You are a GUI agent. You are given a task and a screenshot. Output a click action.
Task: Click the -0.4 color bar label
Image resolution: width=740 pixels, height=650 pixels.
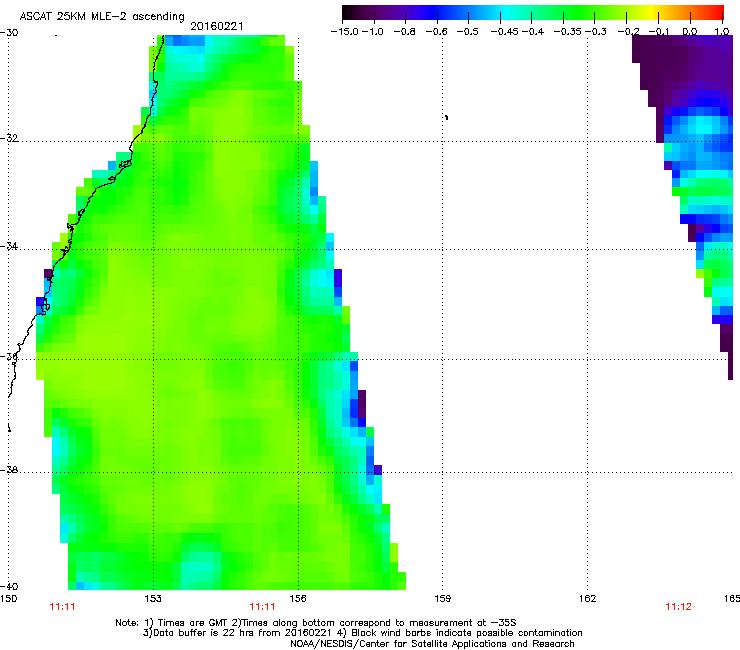point(533,32)
